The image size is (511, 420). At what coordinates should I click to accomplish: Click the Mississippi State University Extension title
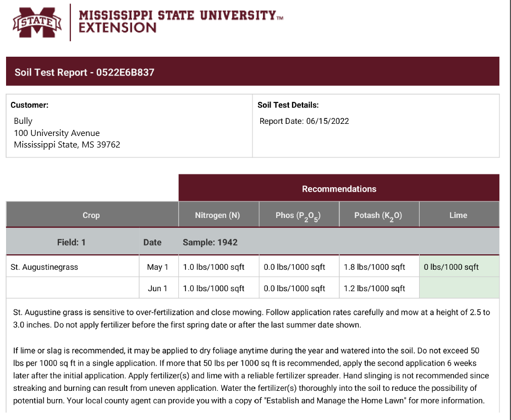click(x=181, y=21)
